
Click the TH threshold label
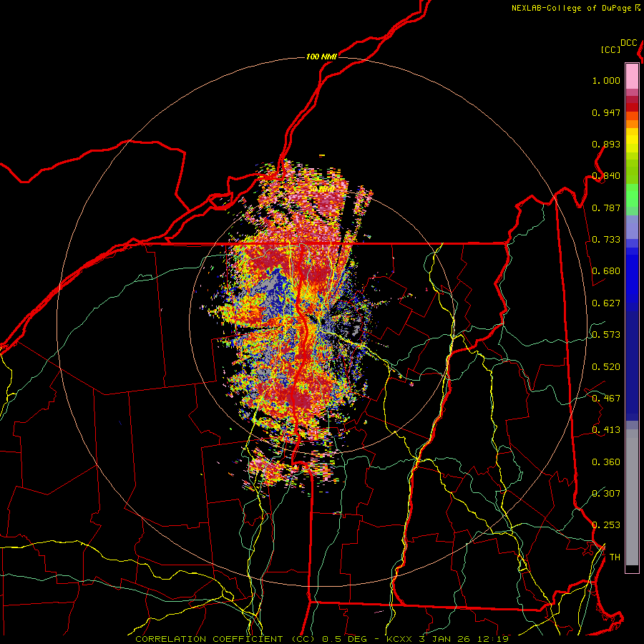coord(615,557)
